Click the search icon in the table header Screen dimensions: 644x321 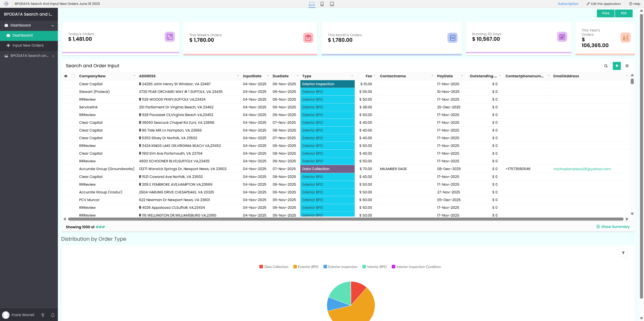pyautogui.click(x=606, y=66)
